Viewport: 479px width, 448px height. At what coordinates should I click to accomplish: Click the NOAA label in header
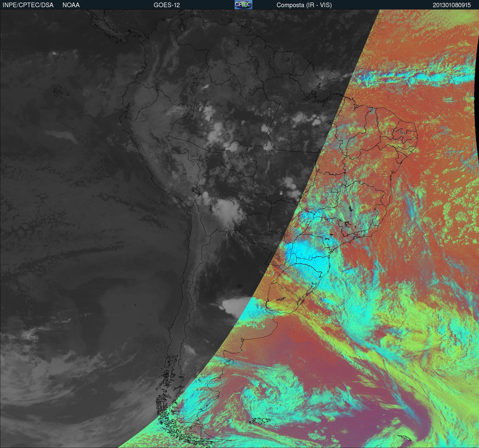71,5
